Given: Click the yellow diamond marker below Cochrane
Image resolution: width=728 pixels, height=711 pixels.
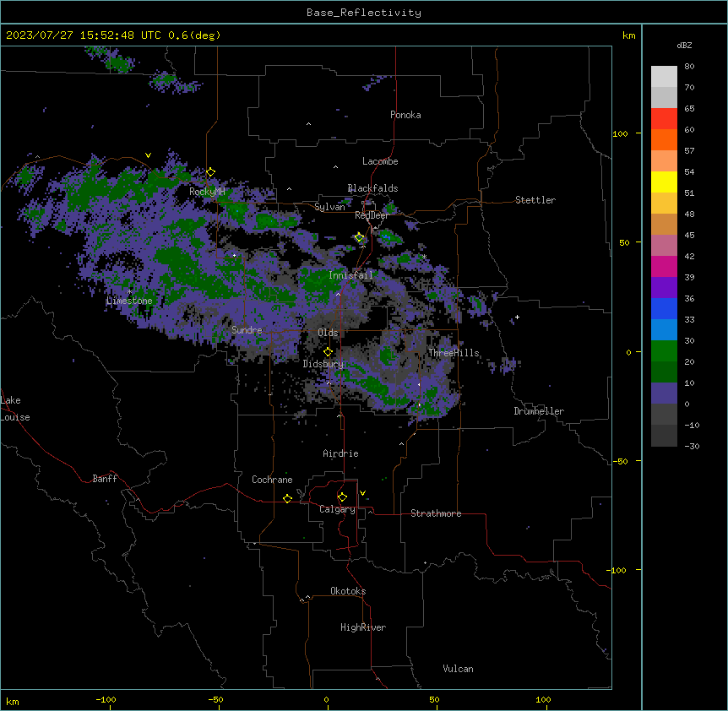Looking at the screenshot, I should coord(287,498).
